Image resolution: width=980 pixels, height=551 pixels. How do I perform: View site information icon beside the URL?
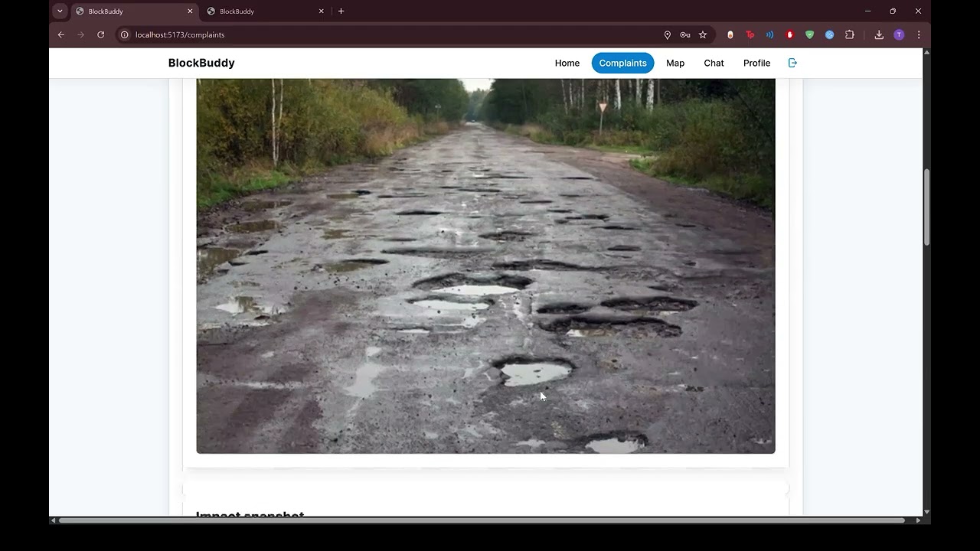tap(124, 34)
